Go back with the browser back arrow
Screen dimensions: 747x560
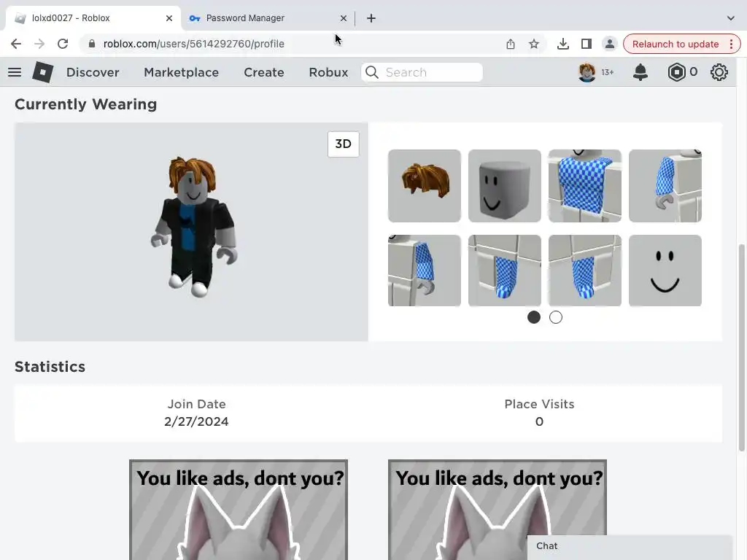16,44
